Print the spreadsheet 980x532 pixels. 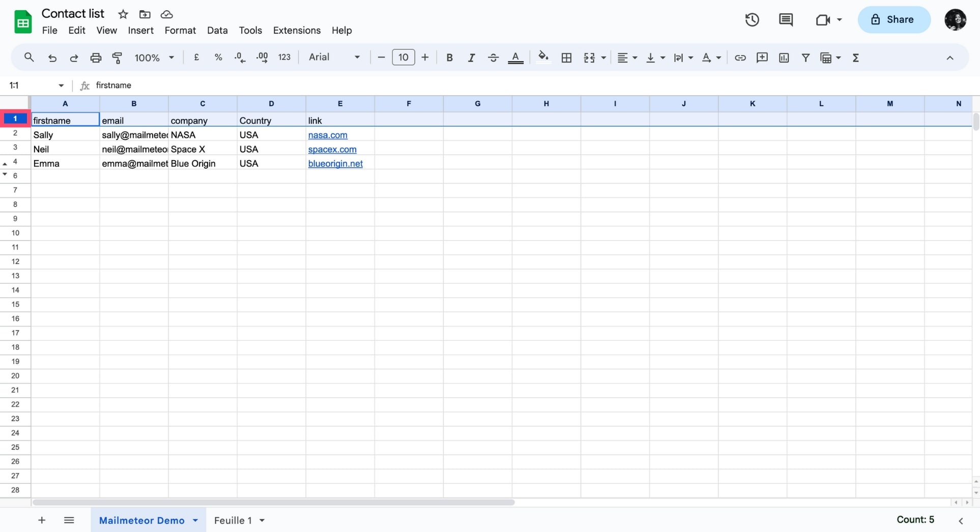point(96,58)
